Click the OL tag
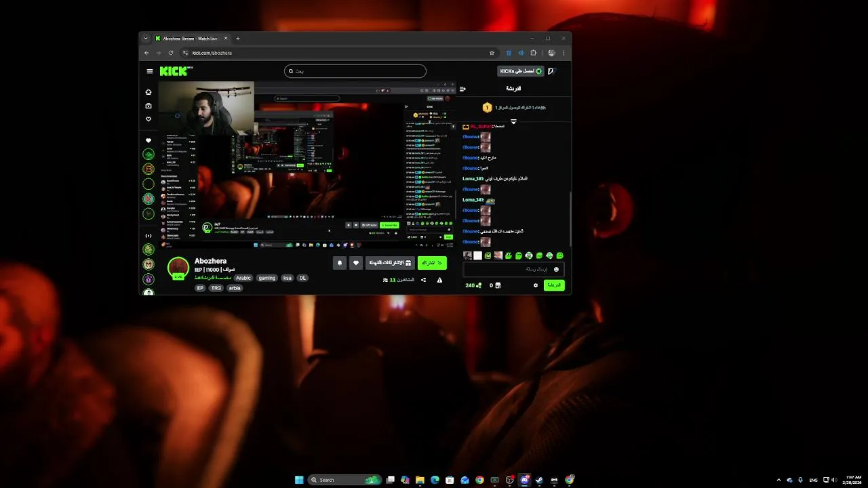The image size is (868, 488). pos(302,278)
